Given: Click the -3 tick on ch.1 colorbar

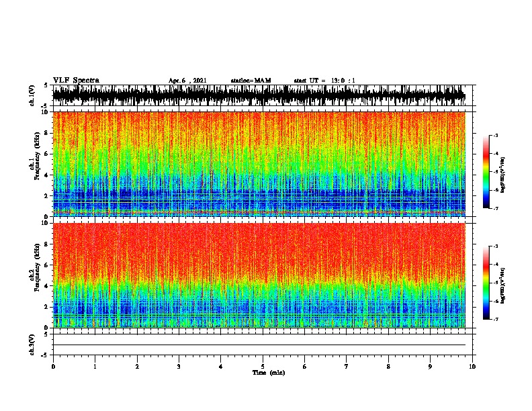Looking at the screenshot, I should (495, 135).
